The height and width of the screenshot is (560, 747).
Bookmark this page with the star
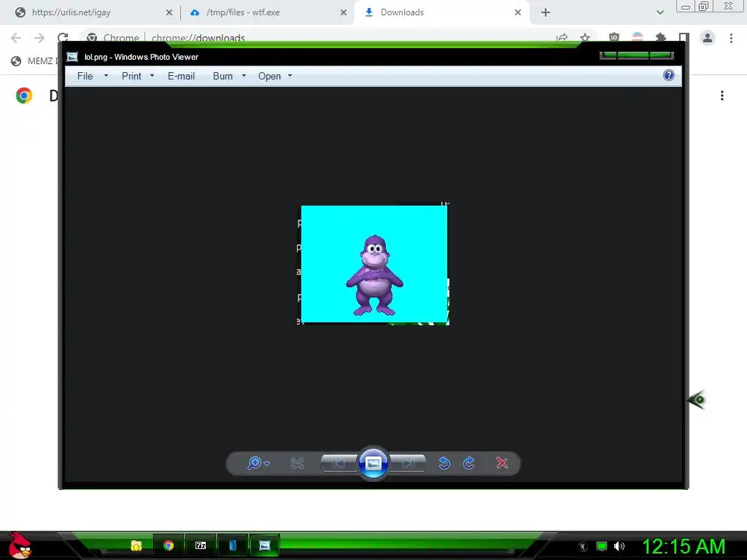585,38
